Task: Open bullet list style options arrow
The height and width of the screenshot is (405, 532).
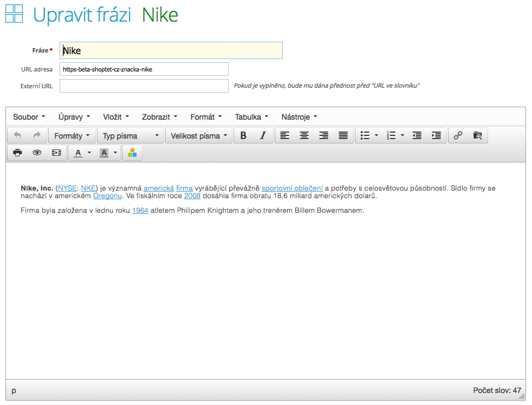Action: (x=377, y=136)
